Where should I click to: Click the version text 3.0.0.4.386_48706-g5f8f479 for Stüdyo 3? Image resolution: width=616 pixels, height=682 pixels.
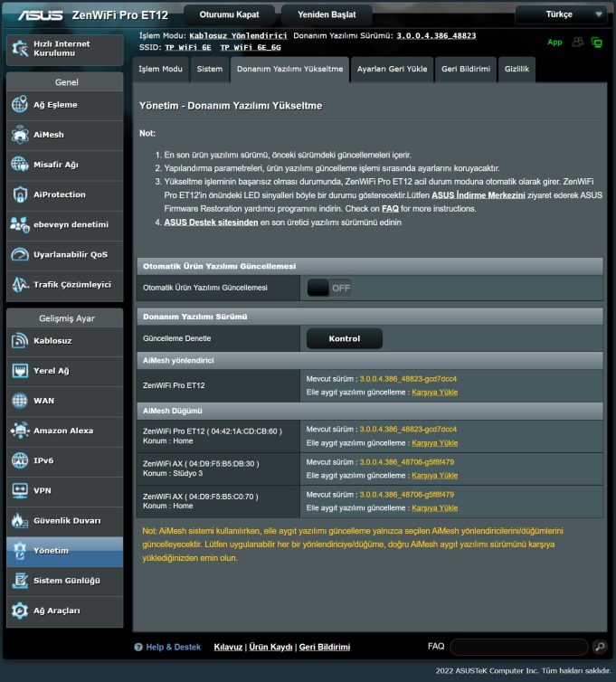tap(407, 462)
